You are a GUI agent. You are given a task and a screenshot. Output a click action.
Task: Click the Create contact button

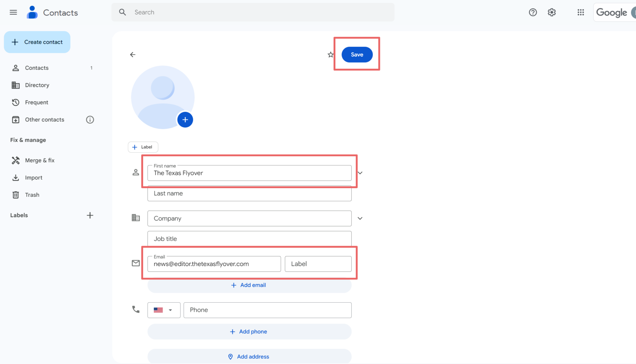(37, 42)
